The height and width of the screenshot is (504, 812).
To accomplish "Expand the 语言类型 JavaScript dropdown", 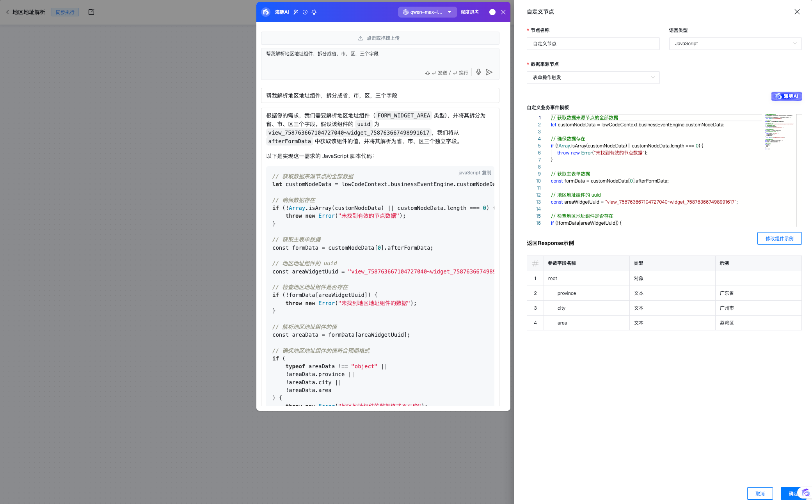I will 735,44.
